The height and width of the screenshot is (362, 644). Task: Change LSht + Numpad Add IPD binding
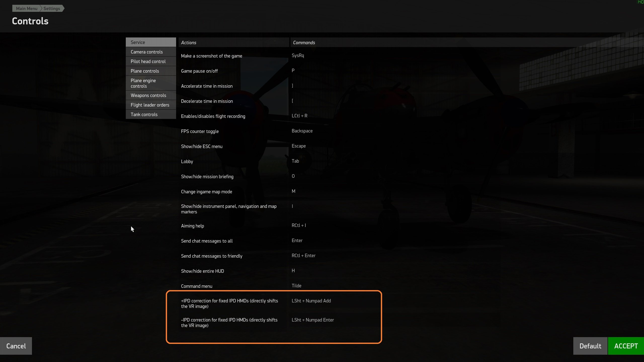tap(311, 301)
